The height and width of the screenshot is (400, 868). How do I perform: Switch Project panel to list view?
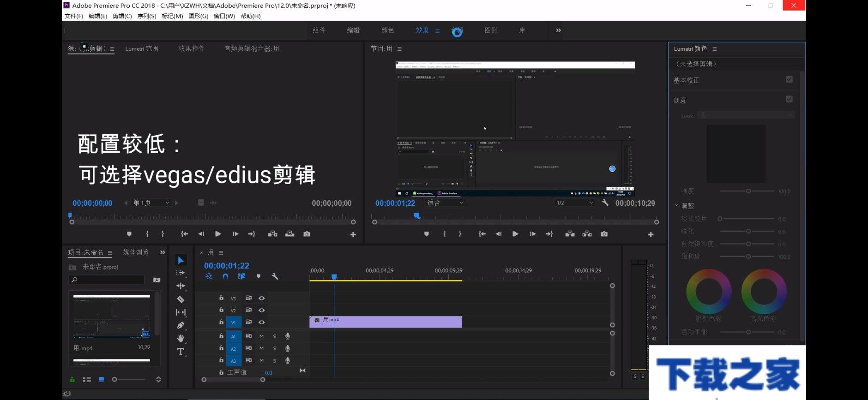point(87,379)
